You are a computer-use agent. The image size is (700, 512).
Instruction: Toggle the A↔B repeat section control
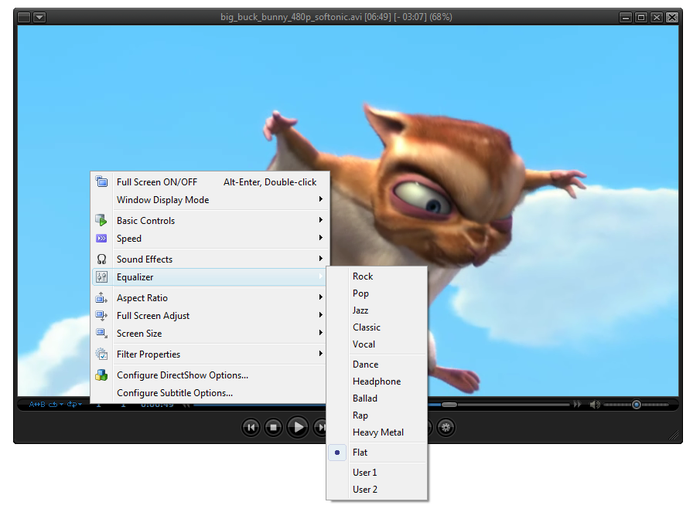(x=37, y=404)
